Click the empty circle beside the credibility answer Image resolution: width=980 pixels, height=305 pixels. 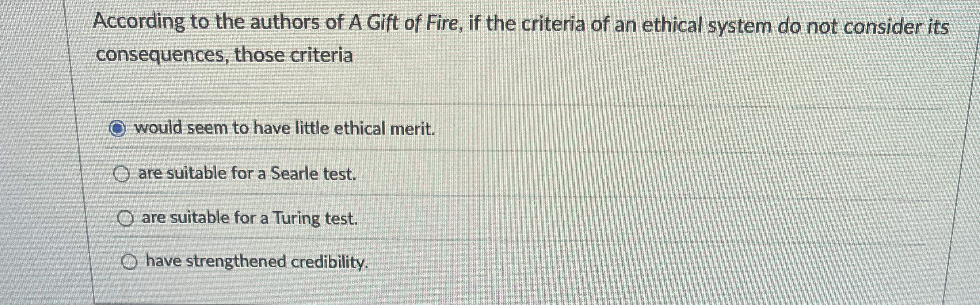[129, 262]
